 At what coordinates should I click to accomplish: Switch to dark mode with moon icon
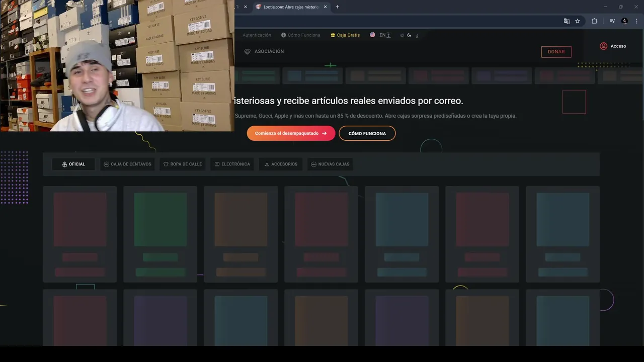[x=409, y=35]
